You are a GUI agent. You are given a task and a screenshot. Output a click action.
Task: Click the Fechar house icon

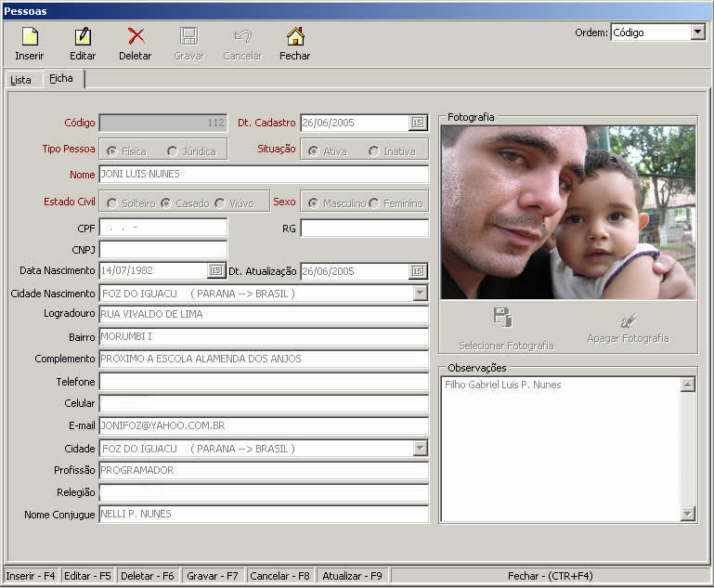point(295,37)
